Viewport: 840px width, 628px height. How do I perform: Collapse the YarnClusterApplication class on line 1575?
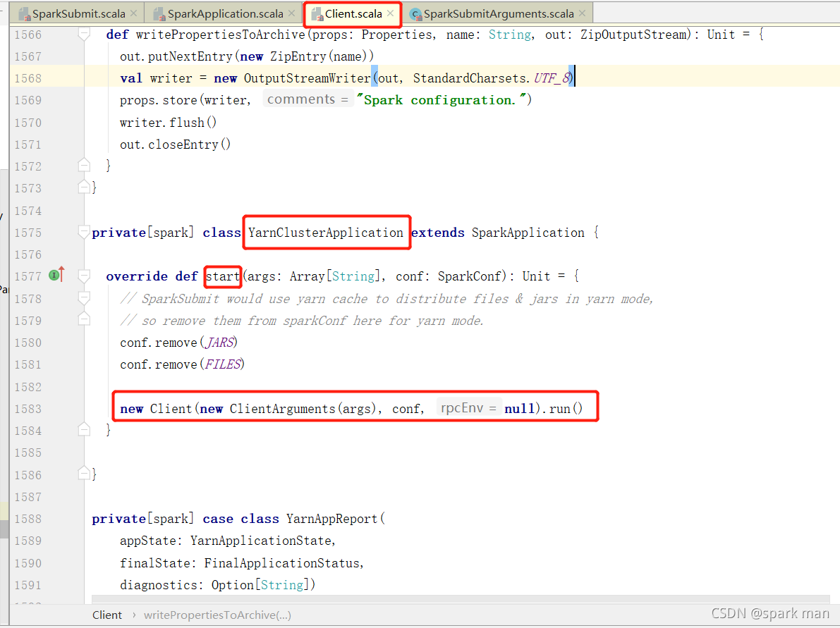tap(84, 233)
